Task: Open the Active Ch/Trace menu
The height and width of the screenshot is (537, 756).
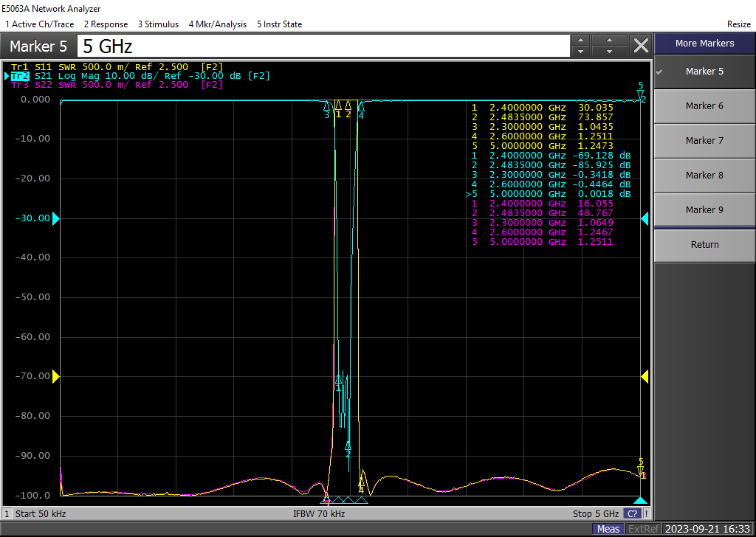Action: [x=39, y=24]
